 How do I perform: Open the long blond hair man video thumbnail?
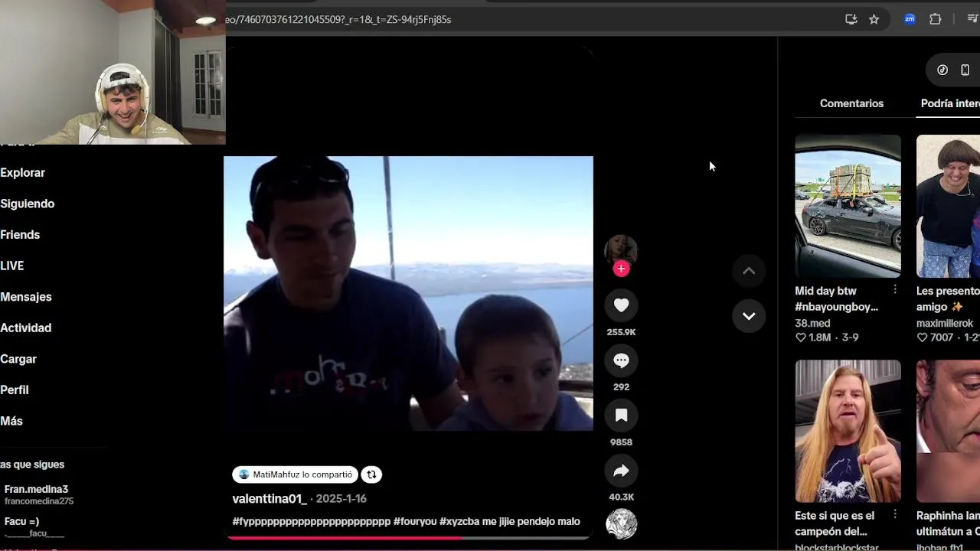(x=848, y=431)
